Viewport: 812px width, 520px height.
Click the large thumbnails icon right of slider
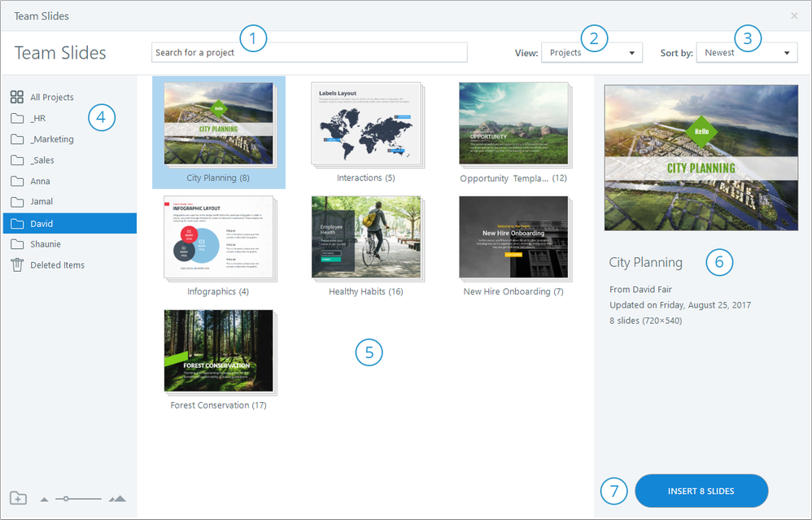click(x=117, y=498)
